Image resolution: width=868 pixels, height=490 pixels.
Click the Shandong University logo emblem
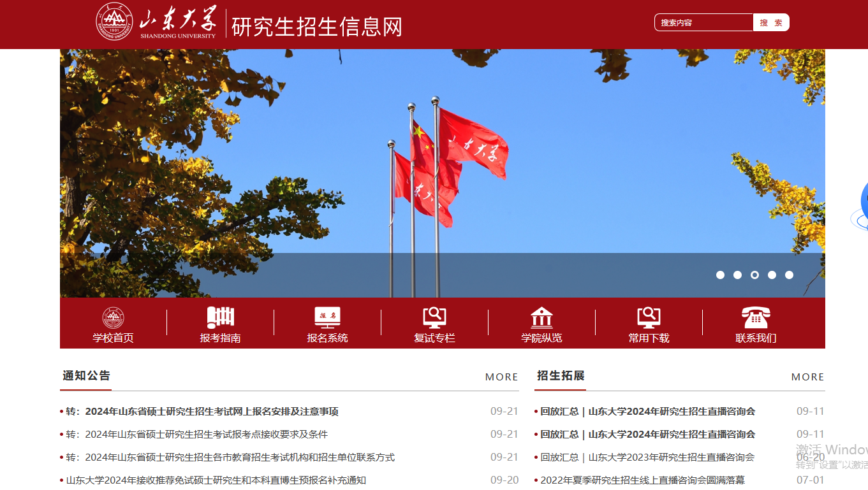(x=114, y=21)
